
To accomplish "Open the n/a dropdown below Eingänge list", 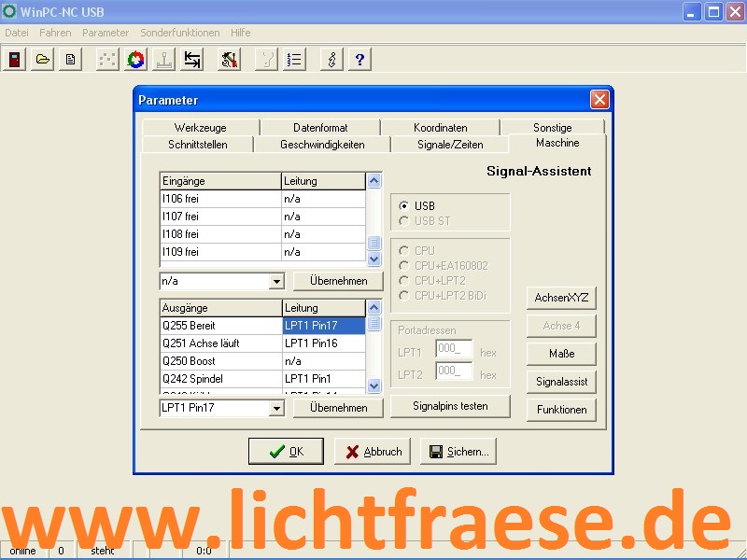I will tap(276, 282).
